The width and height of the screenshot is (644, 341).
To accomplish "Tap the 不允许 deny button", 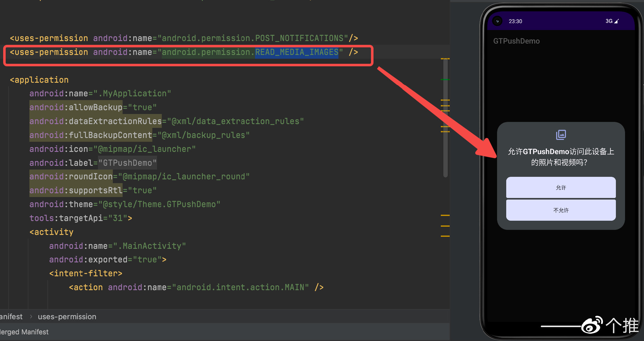I will 561,210.
